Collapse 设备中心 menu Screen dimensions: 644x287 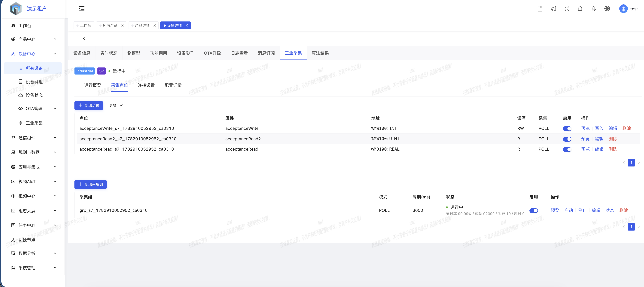(x=55, y=54)
